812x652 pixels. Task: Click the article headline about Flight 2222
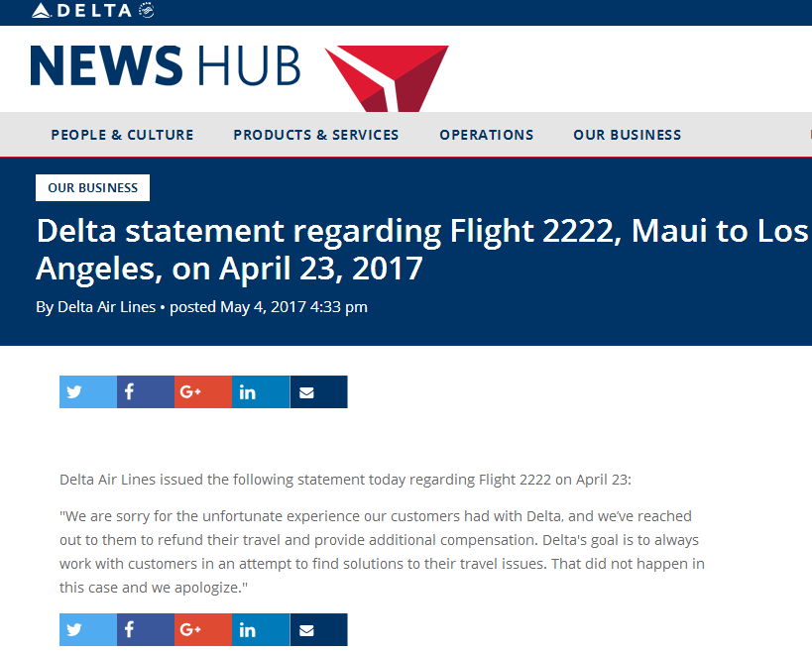tap(422, 250)
